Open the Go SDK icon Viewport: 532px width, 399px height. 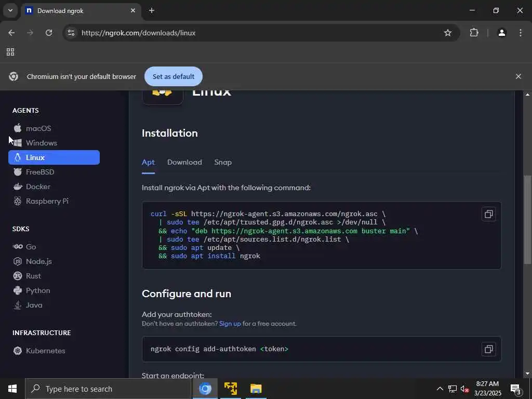pos(18,247)
